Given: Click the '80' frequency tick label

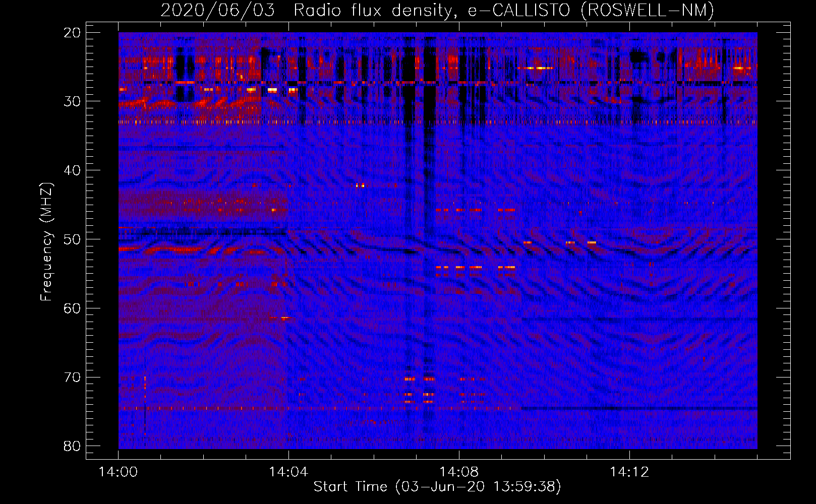Looking at the screenshot, I should [73, 446].
